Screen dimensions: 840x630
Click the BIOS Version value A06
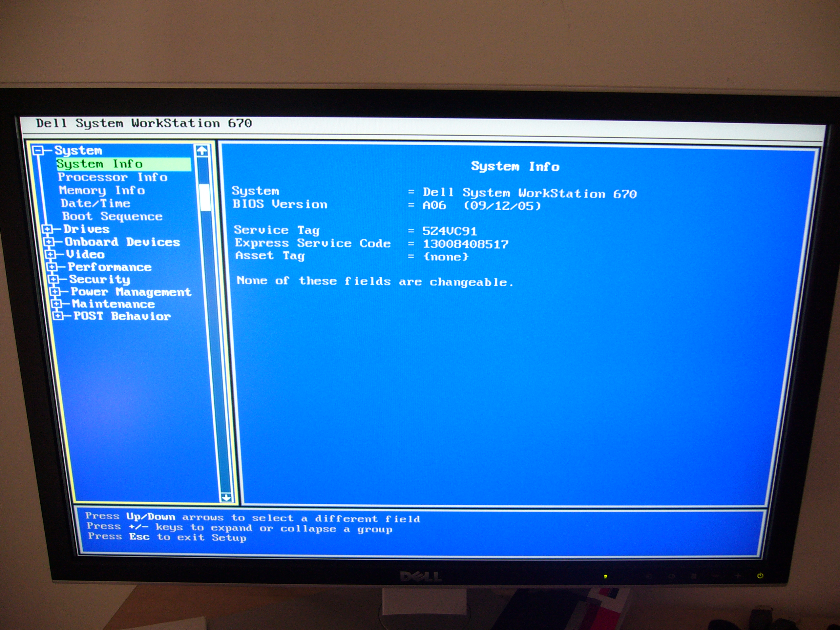point(434,206)
